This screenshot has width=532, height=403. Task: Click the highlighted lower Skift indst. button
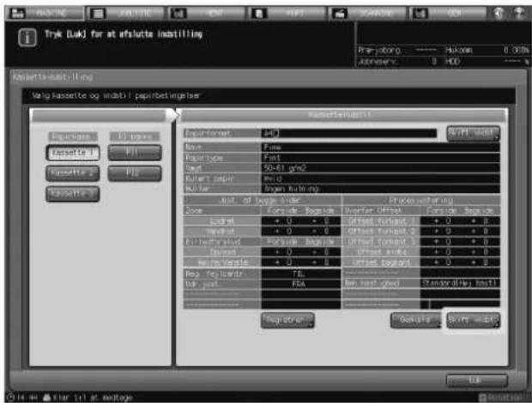click(474, 321)
